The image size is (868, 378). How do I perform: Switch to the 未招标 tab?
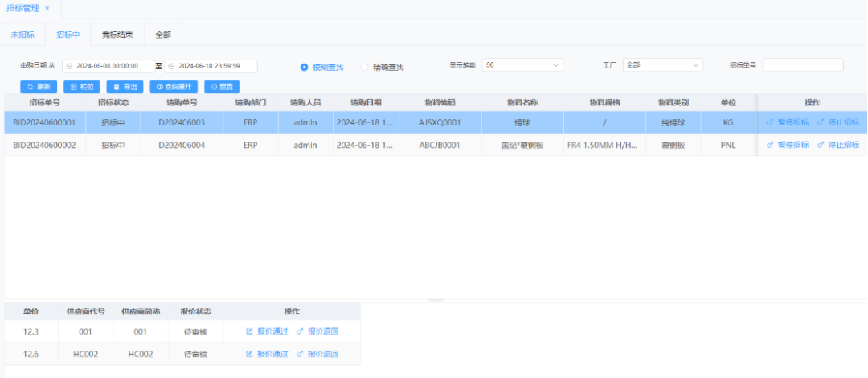click(x=23, y=35)
